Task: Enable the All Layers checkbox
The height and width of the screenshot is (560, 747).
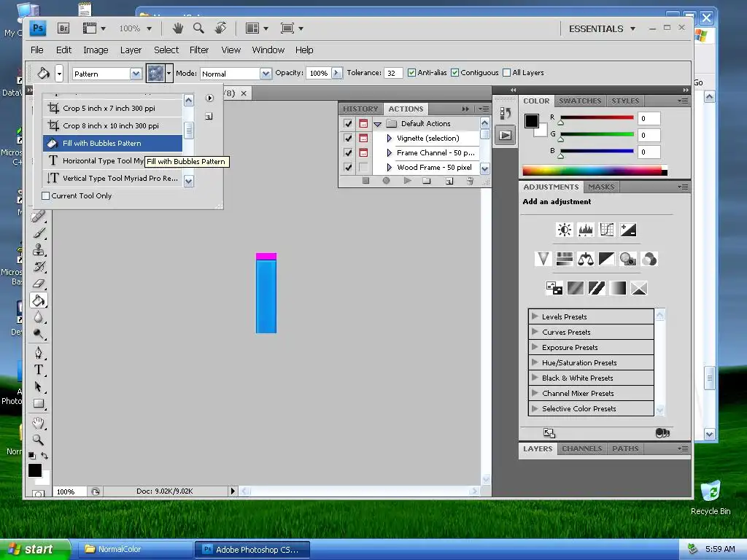Action: (506, 73)
